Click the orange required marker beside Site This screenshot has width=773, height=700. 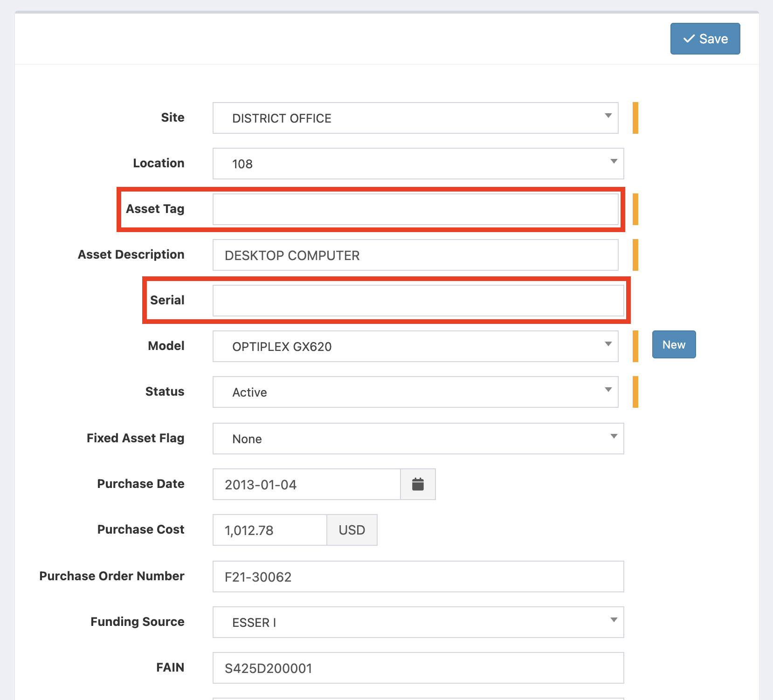[x=635, y=118]
